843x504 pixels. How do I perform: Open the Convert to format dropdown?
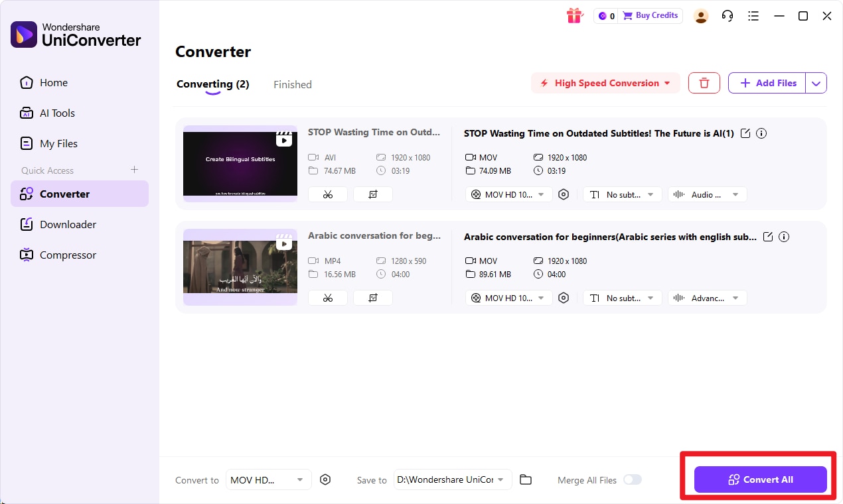click(268, 479)
